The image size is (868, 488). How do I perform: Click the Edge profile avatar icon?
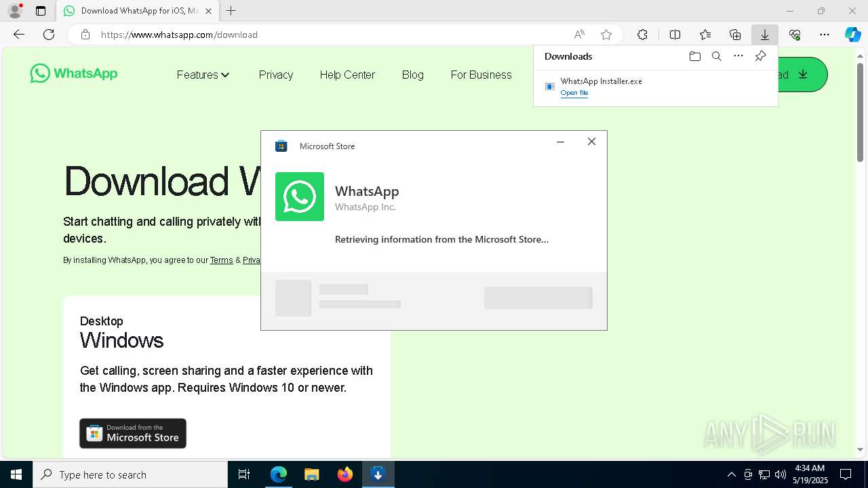coord(14,11)
